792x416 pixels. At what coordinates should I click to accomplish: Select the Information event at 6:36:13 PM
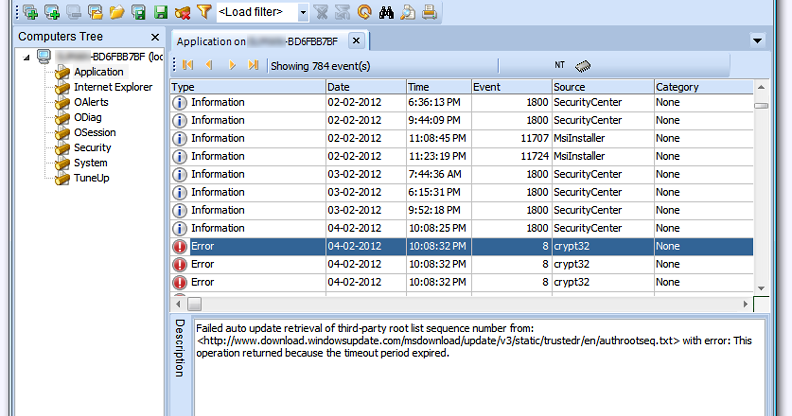click(x=462, y=102)
